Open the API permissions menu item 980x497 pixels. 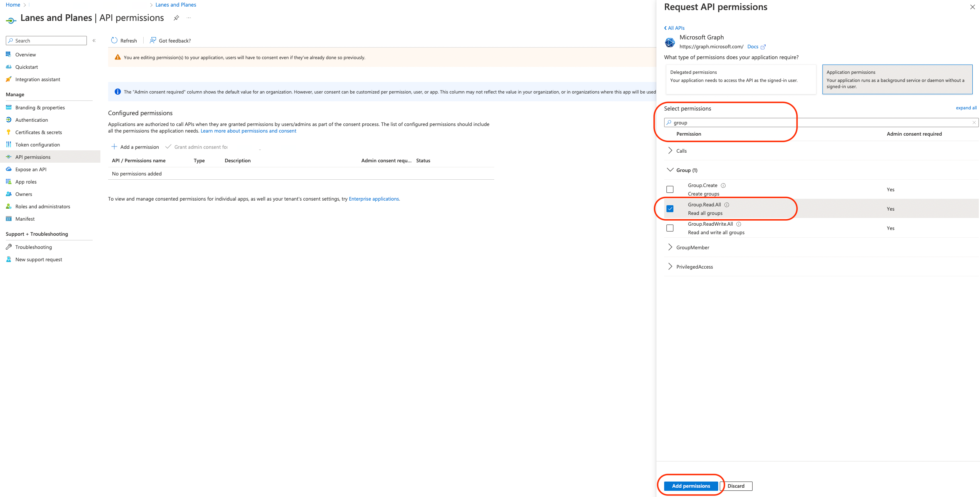50,157
